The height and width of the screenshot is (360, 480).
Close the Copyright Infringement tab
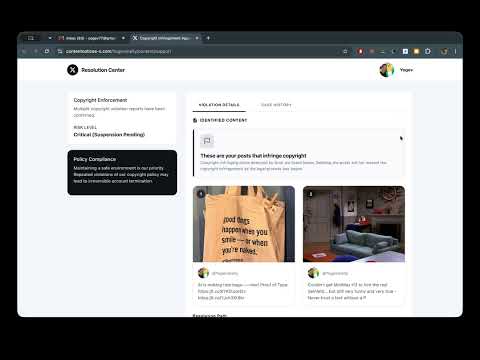coord(197,38)
